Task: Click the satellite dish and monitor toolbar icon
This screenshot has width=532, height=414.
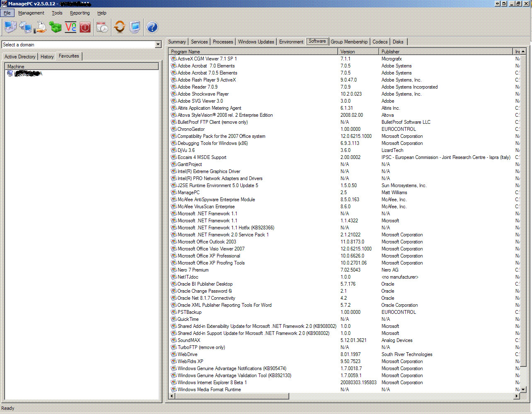Action: [x=25, y=27]
